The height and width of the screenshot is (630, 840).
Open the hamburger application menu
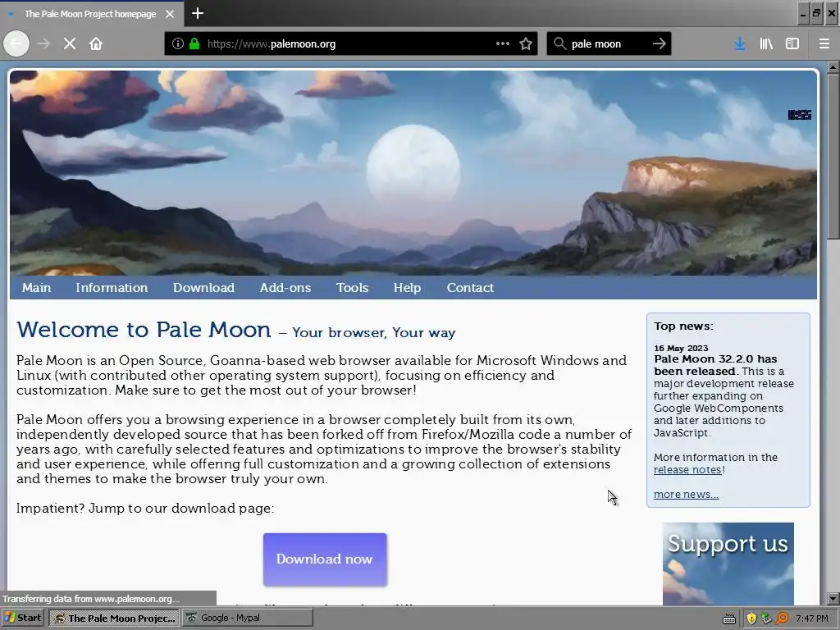click(824, 43)
